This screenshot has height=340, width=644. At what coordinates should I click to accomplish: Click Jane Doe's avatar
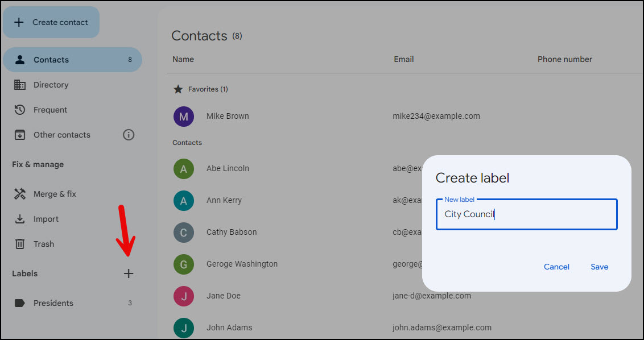tap(183, 296)
